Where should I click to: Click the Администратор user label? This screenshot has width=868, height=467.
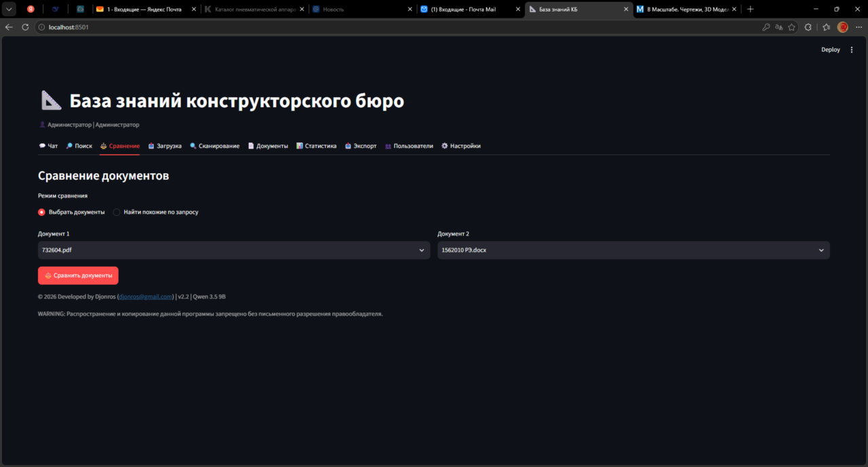click(x=89, y=125)
